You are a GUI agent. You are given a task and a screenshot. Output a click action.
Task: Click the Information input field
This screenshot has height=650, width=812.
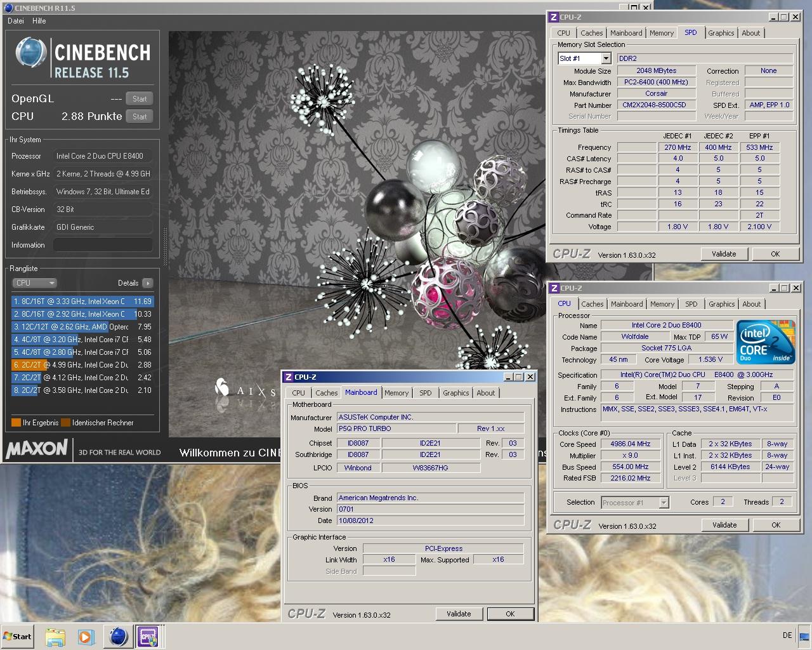click(x=103, y=245)
